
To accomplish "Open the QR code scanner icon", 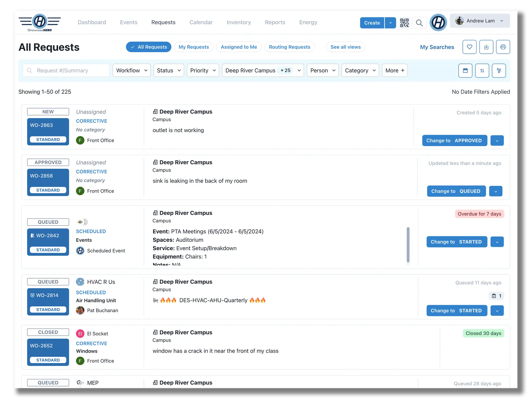I will (x=404, y=23).
